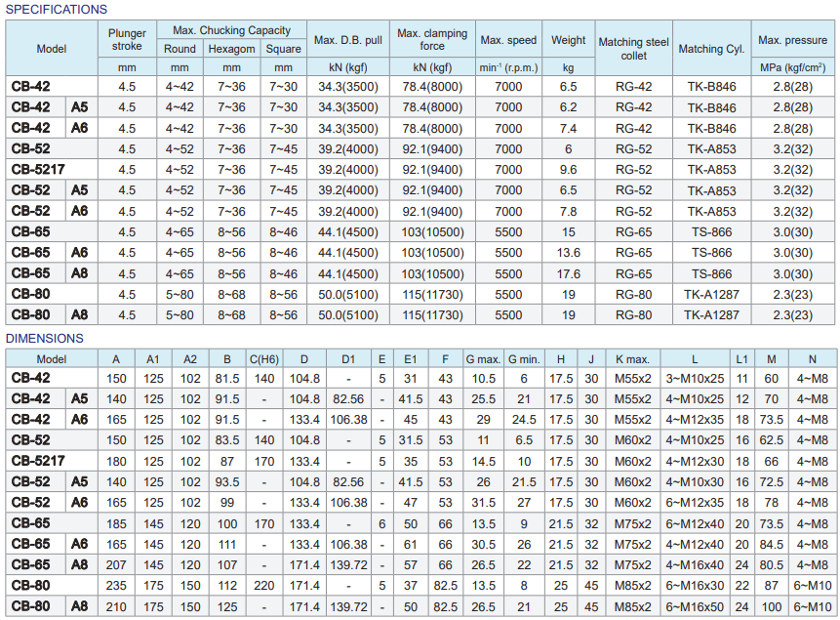Image resolution: width=840 pixels, height=620 pixels.
Task: Click the Max. speed column header
Action: click(508, 40)
